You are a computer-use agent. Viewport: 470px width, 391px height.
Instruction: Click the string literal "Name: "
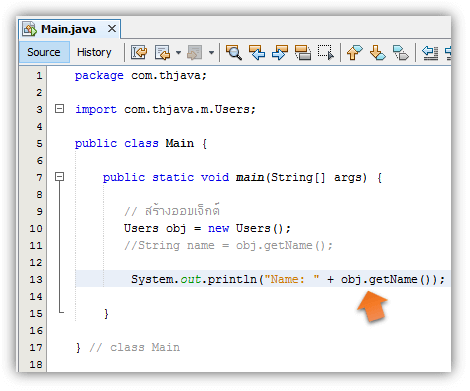pyautogui.click(x=292, y=279)
